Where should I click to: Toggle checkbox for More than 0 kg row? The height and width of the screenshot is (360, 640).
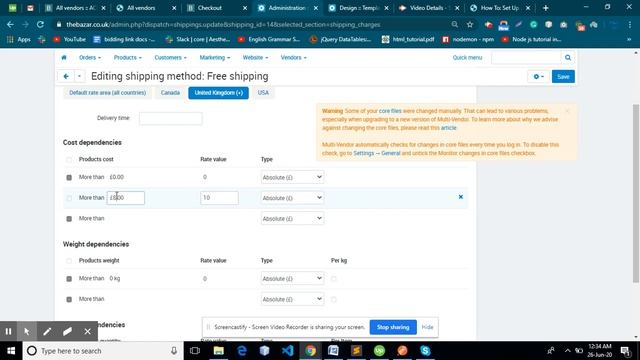[69, 279]
